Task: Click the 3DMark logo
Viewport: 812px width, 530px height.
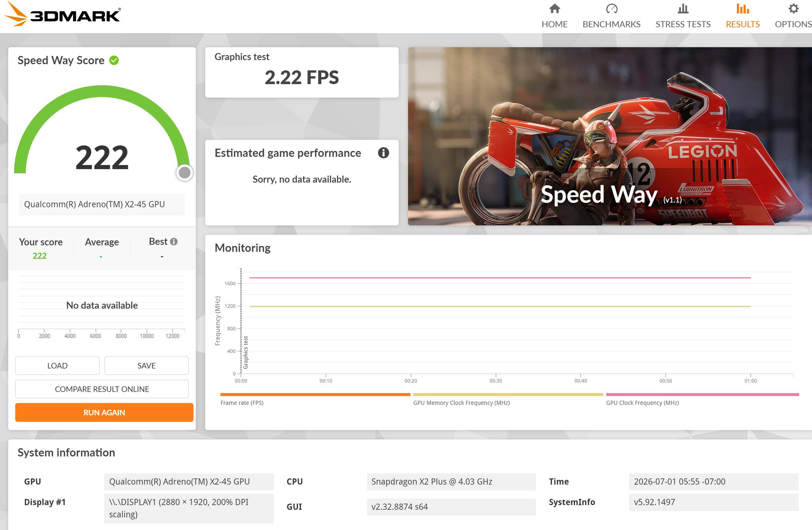Action: tap(62, 14)
